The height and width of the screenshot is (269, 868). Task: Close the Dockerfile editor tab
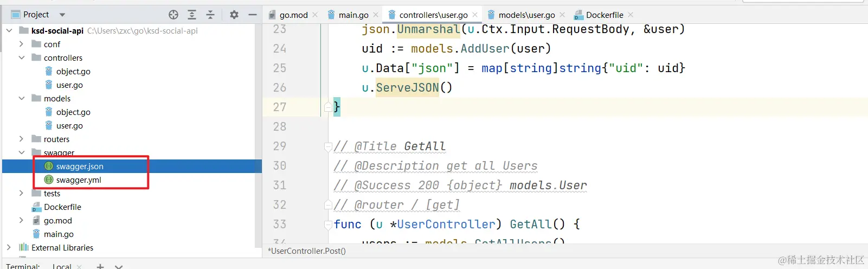click(x=631, y=15)
